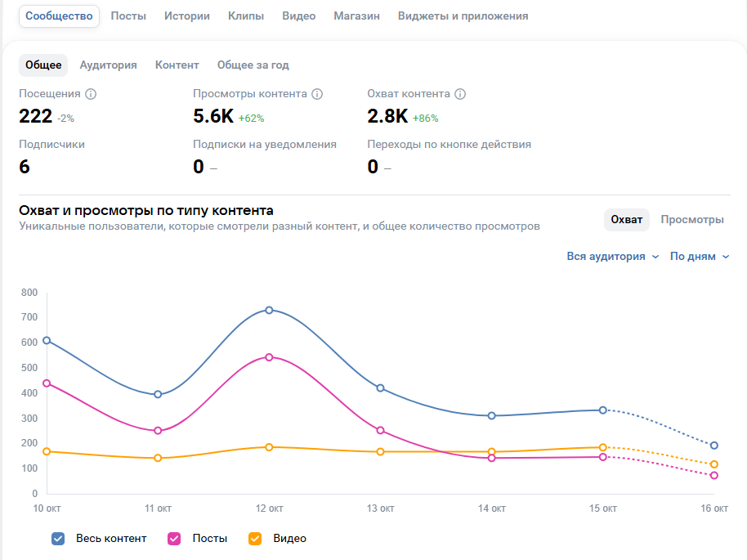Click info icon beside Просмотры контента

pos(317,94)
